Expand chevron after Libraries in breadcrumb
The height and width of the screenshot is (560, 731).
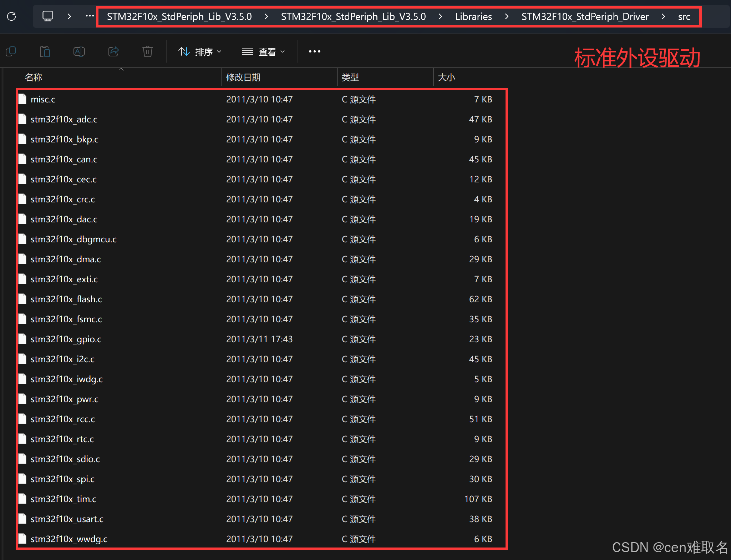507,16
